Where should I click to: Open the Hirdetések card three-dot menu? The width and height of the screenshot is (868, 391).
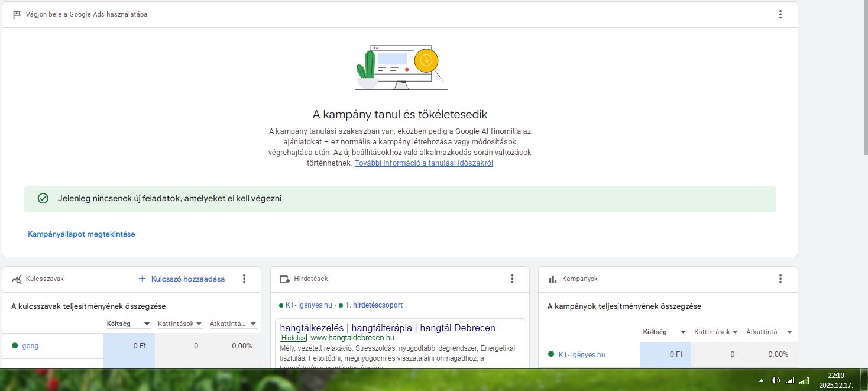coord(513,279)
